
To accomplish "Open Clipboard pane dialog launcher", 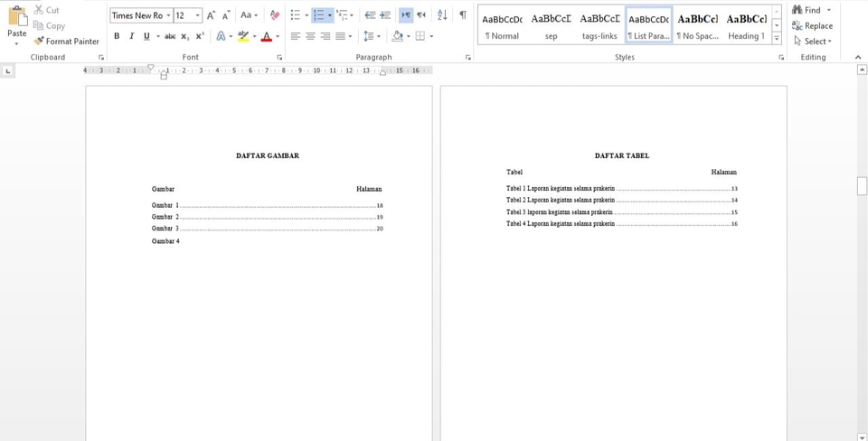I will pos(100,57).
